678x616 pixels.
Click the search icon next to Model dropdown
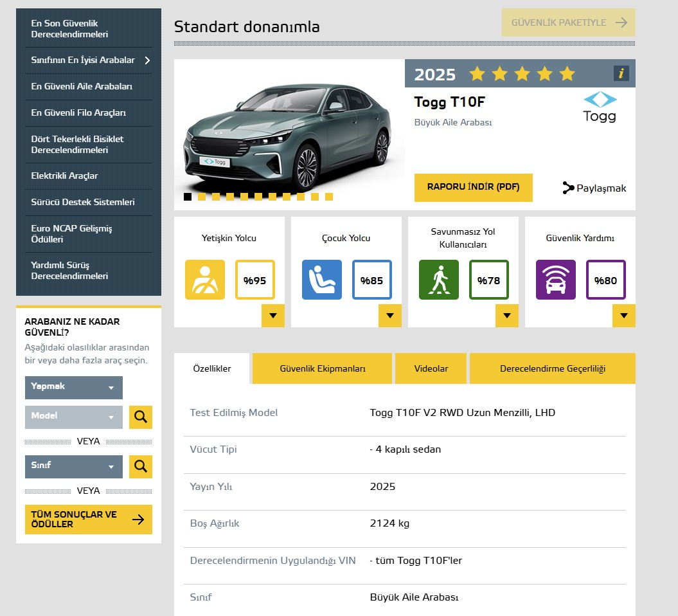coord(141,417)
